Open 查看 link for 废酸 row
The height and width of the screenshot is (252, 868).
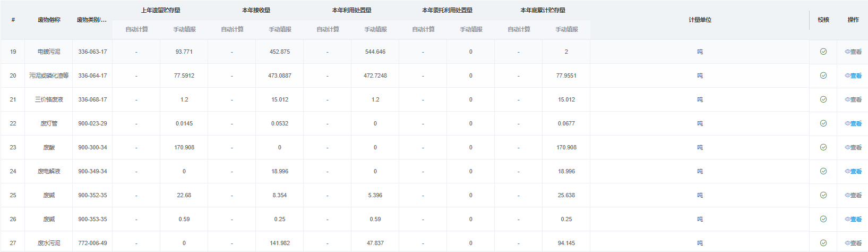tap(856, 147)
